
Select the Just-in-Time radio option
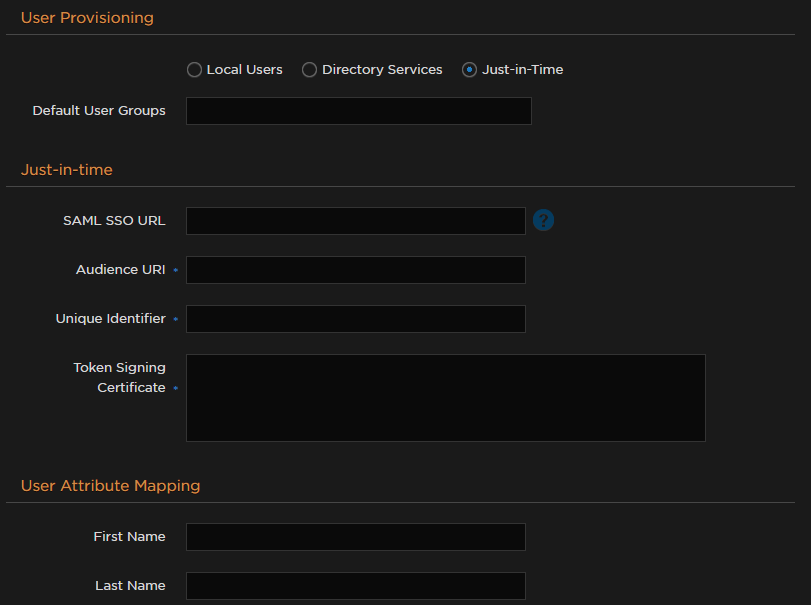pyautogui.click(x=469, y=70)
